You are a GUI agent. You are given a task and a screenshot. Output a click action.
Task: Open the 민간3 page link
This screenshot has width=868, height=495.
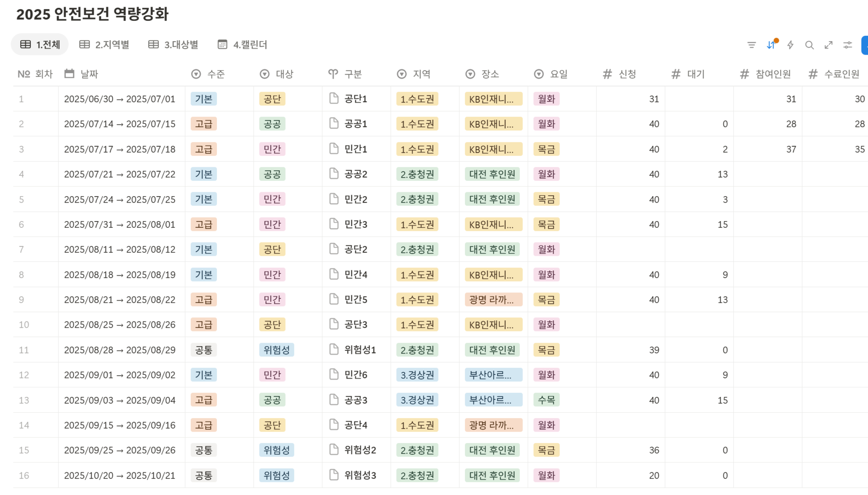pyautogui.click(x=356, y=224)
